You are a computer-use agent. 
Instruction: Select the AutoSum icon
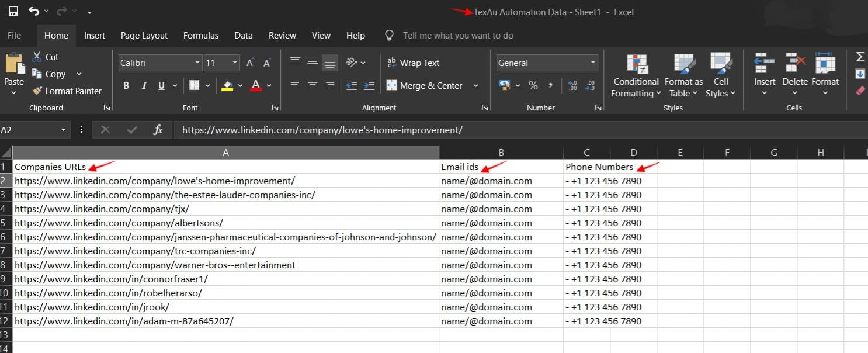[860, 57]
